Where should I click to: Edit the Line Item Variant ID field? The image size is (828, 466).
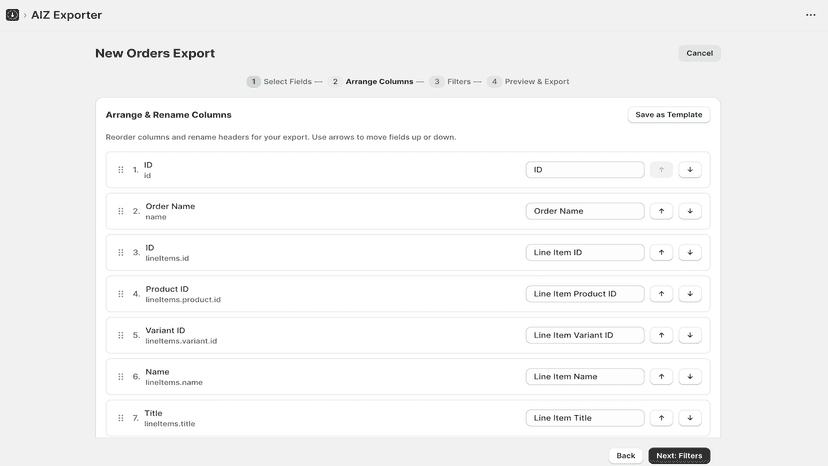585,335
